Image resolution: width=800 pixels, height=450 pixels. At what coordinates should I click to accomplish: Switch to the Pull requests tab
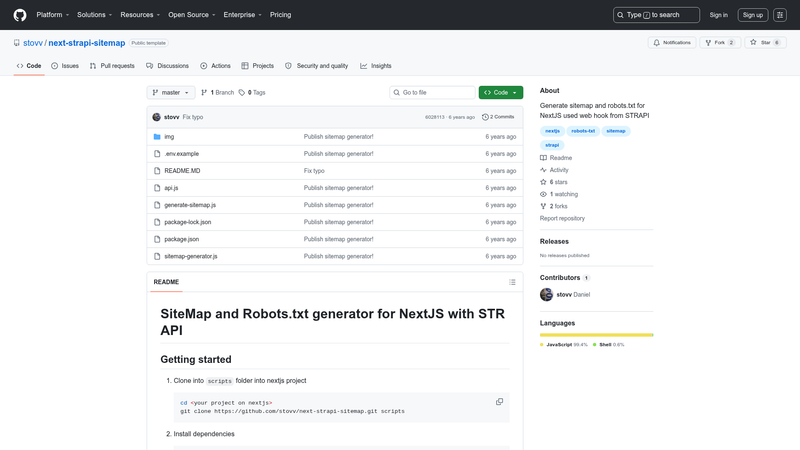pos(112,66)
